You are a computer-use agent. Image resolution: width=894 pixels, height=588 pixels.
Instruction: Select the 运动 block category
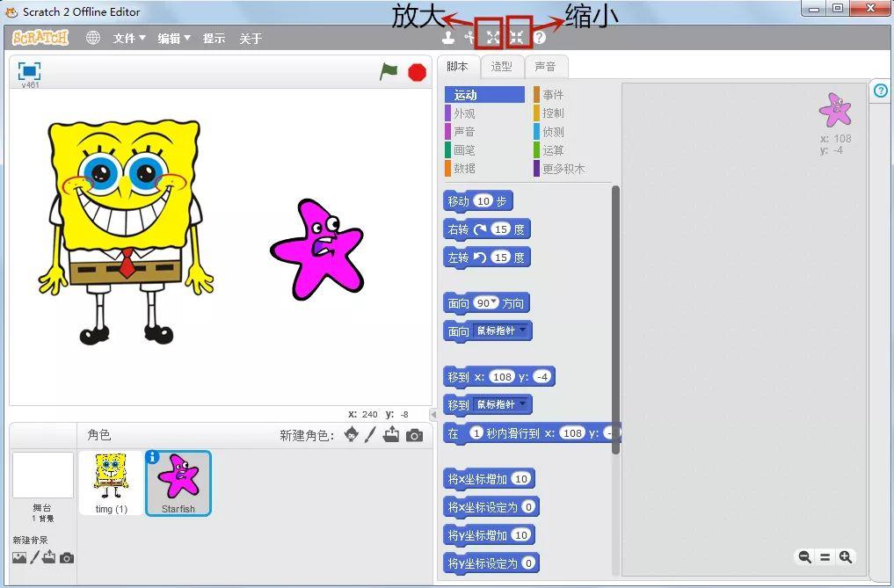[484, 95]
